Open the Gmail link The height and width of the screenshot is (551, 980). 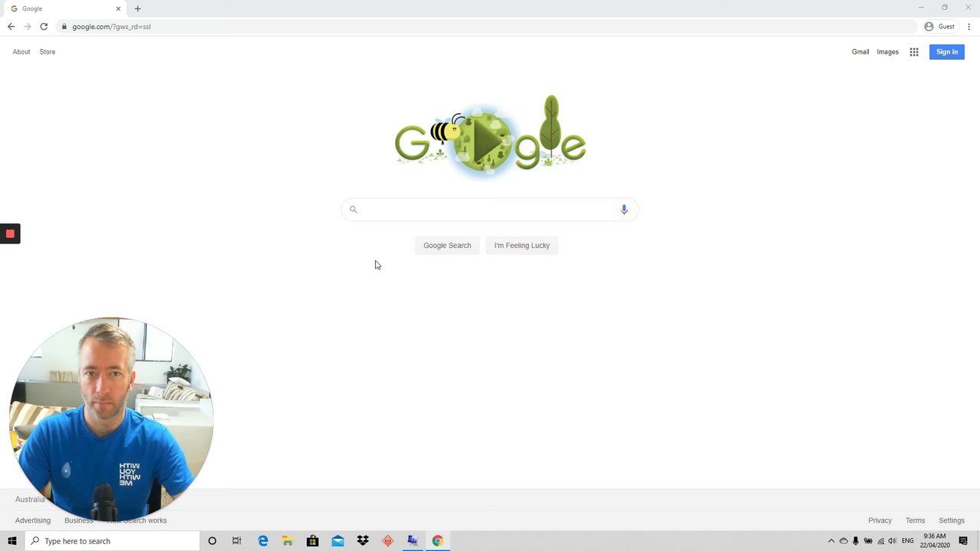click(x=861, y=52)
